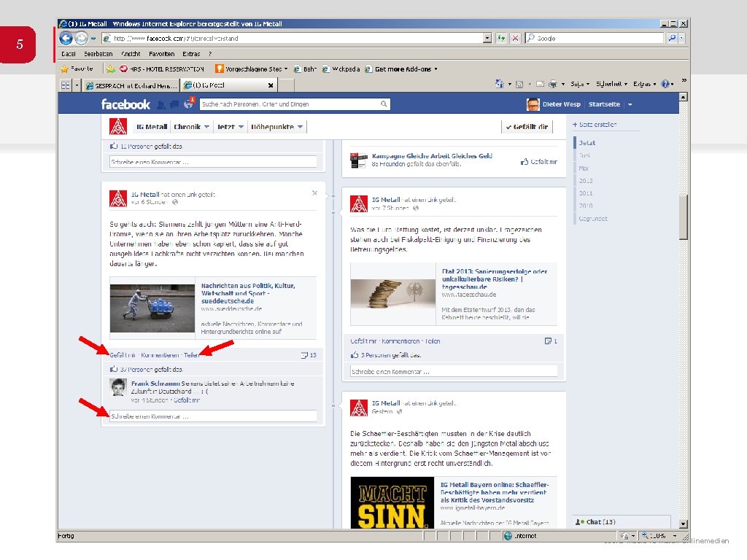Open Facebook messages icon
The height and width of the screenshot is (560, 747).
174,104
